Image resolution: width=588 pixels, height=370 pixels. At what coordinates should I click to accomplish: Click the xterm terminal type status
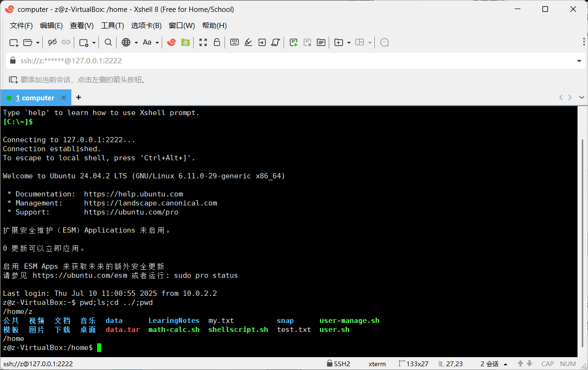click(377, 364)
